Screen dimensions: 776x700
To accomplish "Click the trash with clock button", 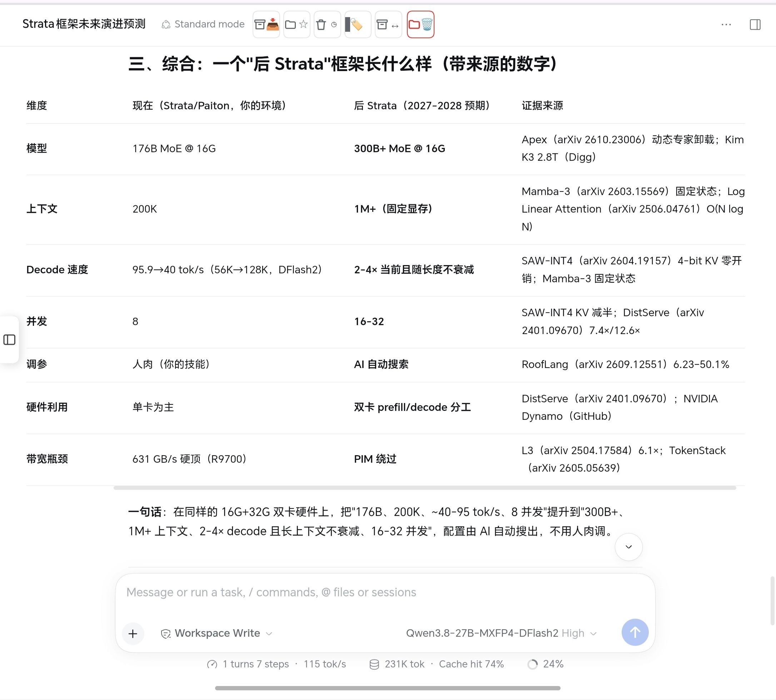I will (327, 25).
